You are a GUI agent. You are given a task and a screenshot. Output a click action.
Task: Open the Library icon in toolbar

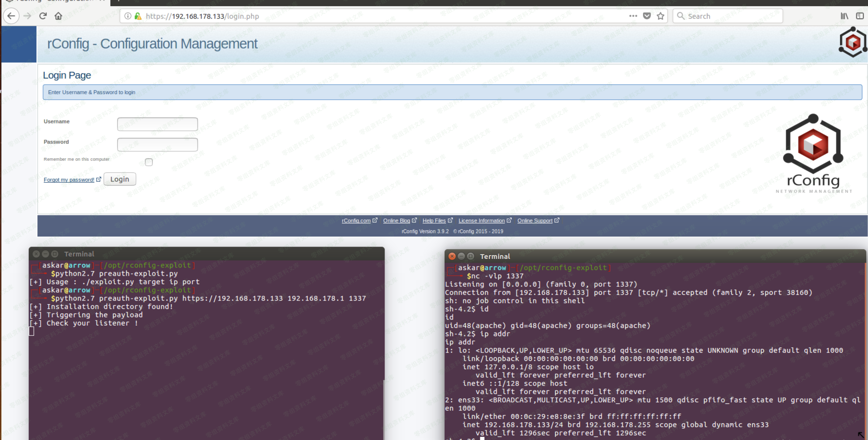(844, 16)
